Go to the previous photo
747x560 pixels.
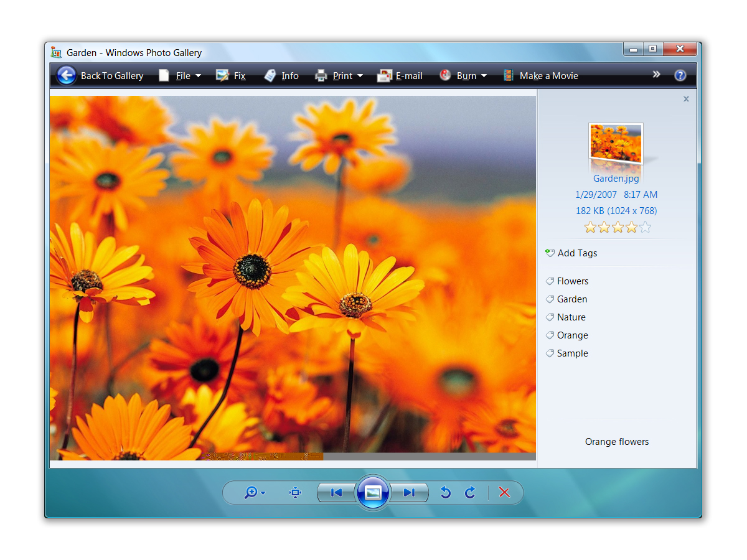click(x=336, y=493)
